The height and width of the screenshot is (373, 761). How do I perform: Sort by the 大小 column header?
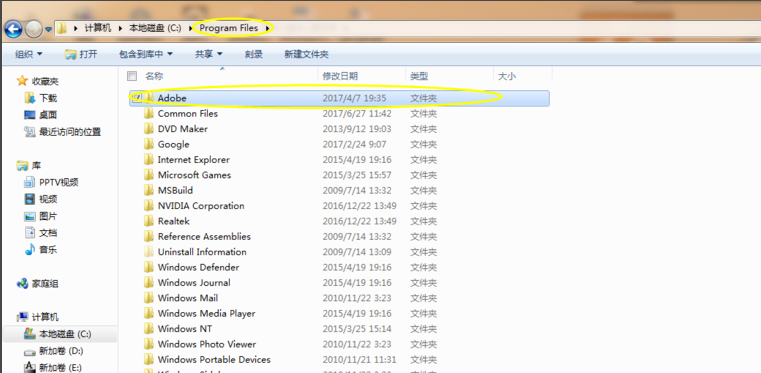[x=507, y=76]
